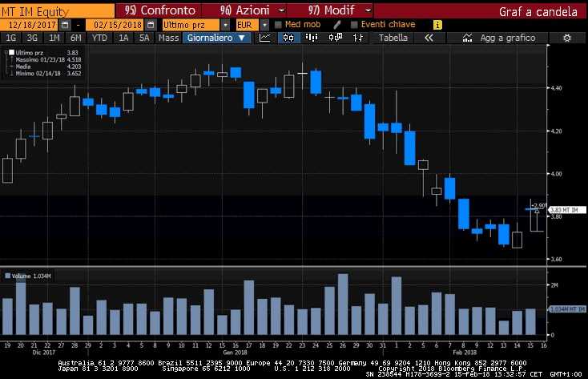Collapse toolbar with double chevron icon

click(429, 38)
